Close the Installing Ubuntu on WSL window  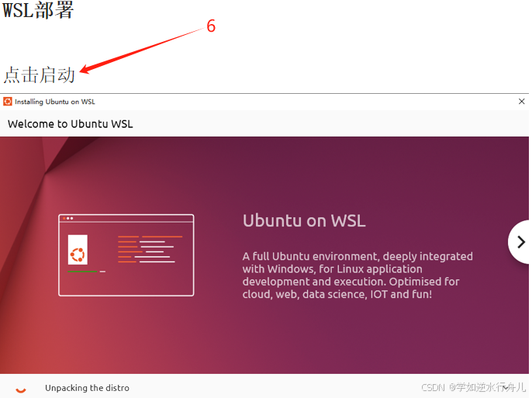pyautogui.click(x=521, y=102)
